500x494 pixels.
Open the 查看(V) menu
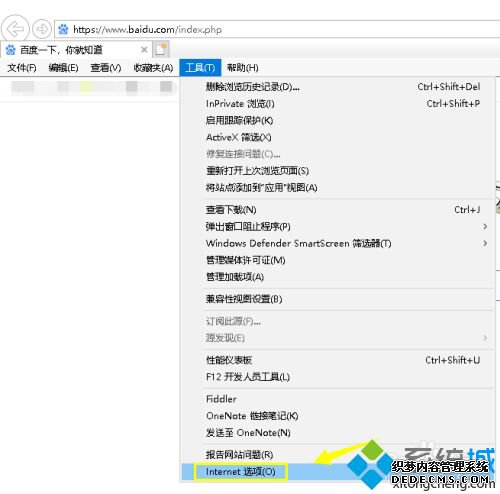click(106, 68)
